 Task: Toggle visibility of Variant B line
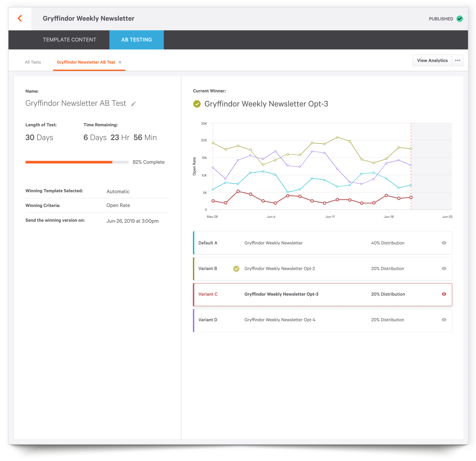(444, 269)
